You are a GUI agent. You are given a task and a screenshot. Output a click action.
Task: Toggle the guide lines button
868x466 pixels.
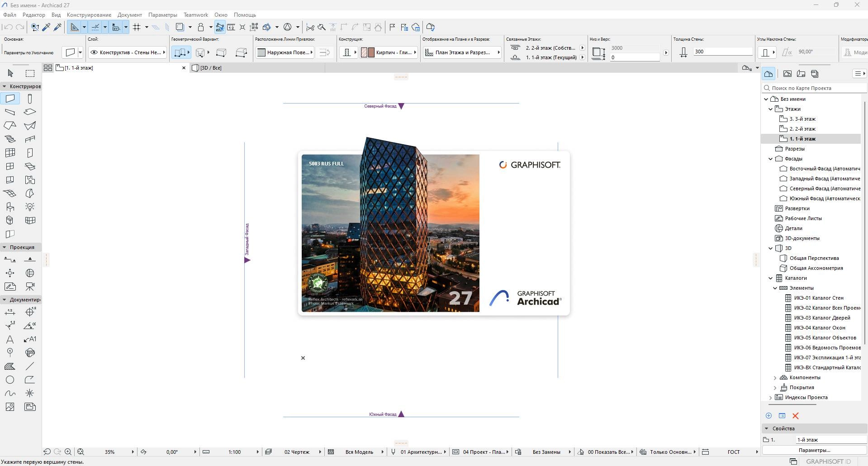pos(74,27)
